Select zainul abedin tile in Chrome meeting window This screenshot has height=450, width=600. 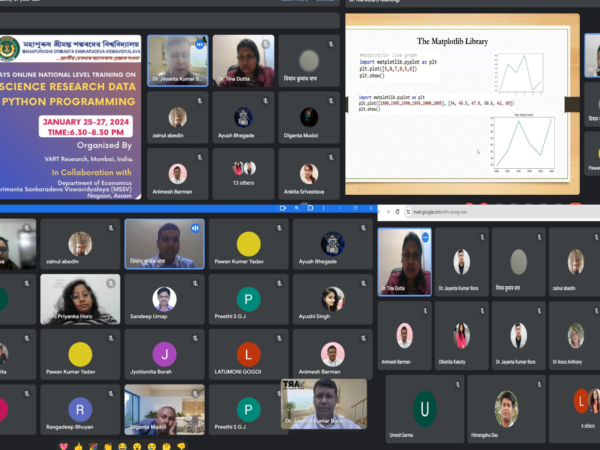tap(574, 262)
